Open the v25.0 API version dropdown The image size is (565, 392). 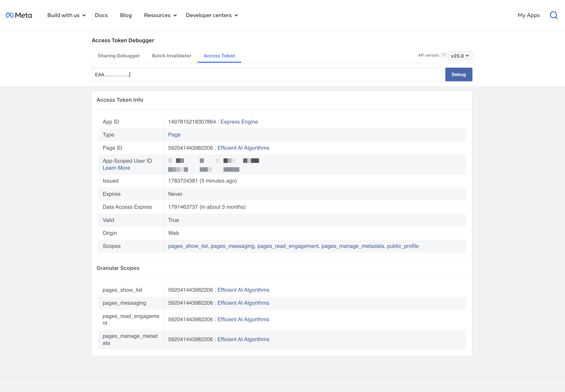click(x=460, y=56)
